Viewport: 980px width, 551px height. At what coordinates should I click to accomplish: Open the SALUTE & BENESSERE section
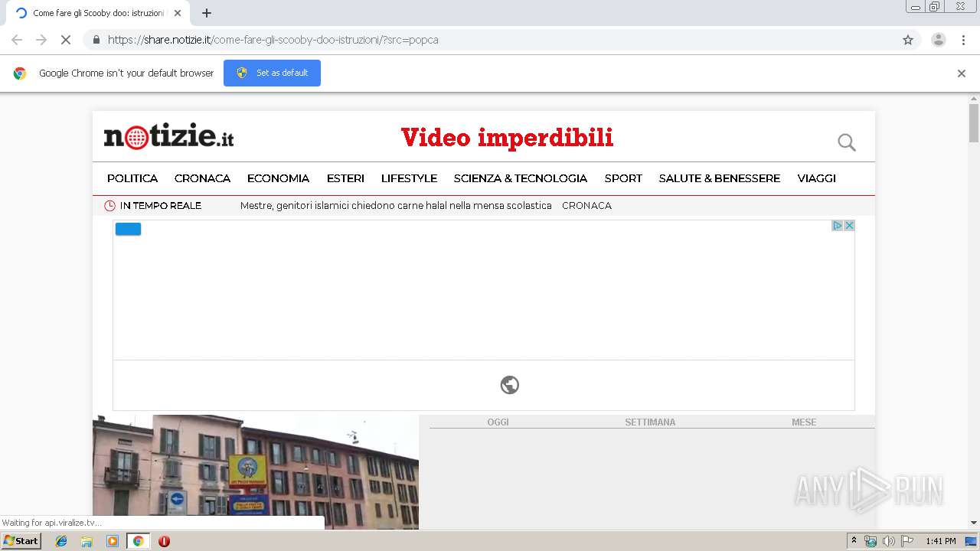(x=720, y=178)
